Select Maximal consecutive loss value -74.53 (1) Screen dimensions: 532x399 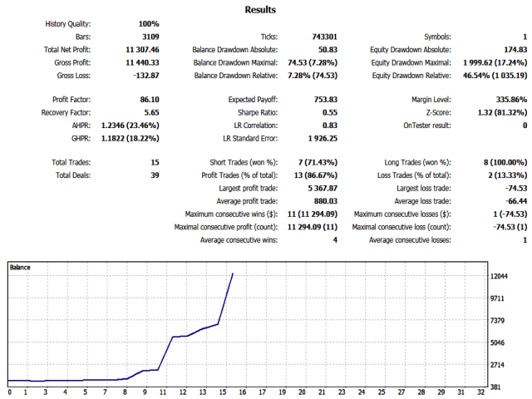pyautogui.click(x=510, y=227)
